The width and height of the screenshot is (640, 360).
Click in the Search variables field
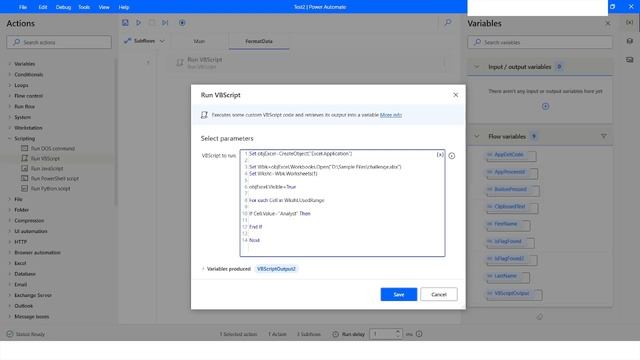[540, 42]
